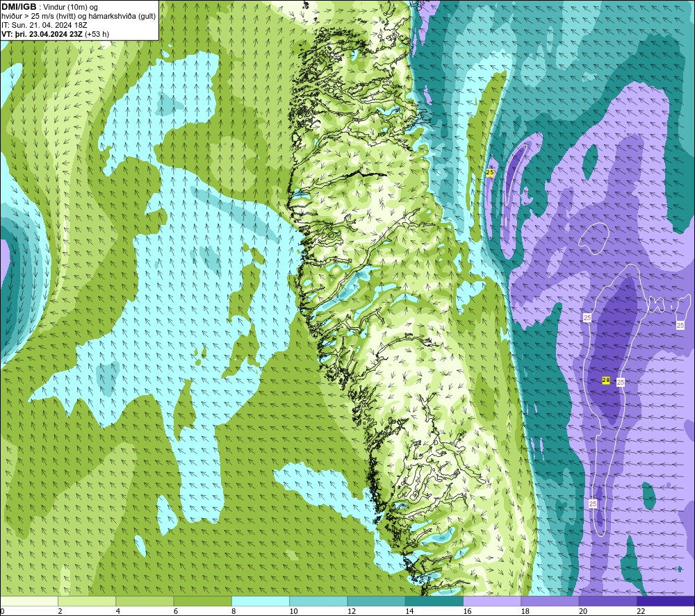Image resolution: width=695 pixels, height=616 pixels.
Task: Click the legend scale value 12
Action: coord(352,611)
